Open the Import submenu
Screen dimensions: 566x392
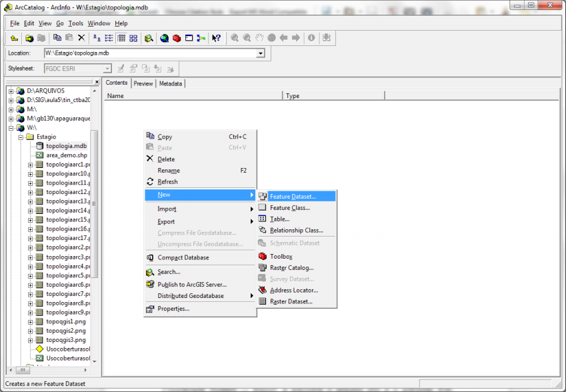click(201, 209)
